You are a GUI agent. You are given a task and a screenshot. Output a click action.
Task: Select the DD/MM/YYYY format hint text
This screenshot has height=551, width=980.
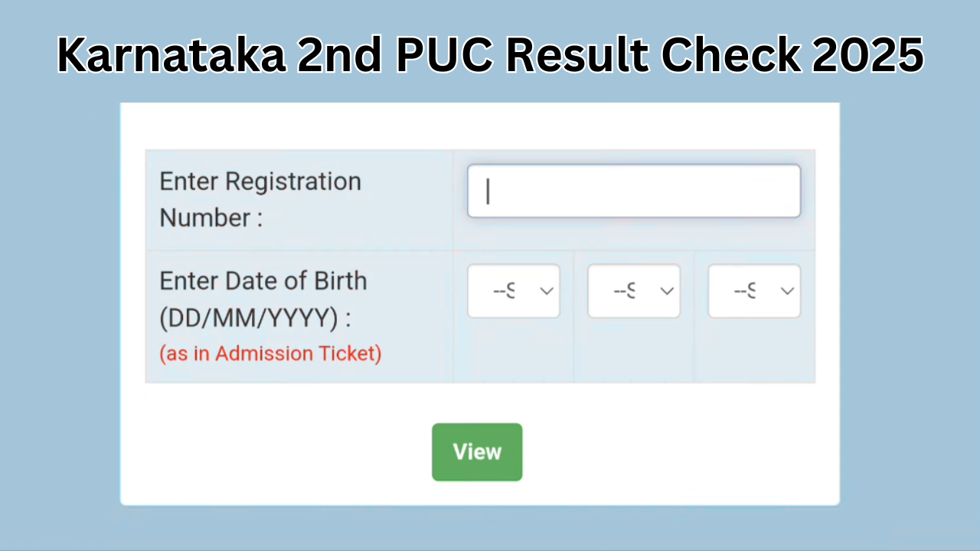[255, 318]
